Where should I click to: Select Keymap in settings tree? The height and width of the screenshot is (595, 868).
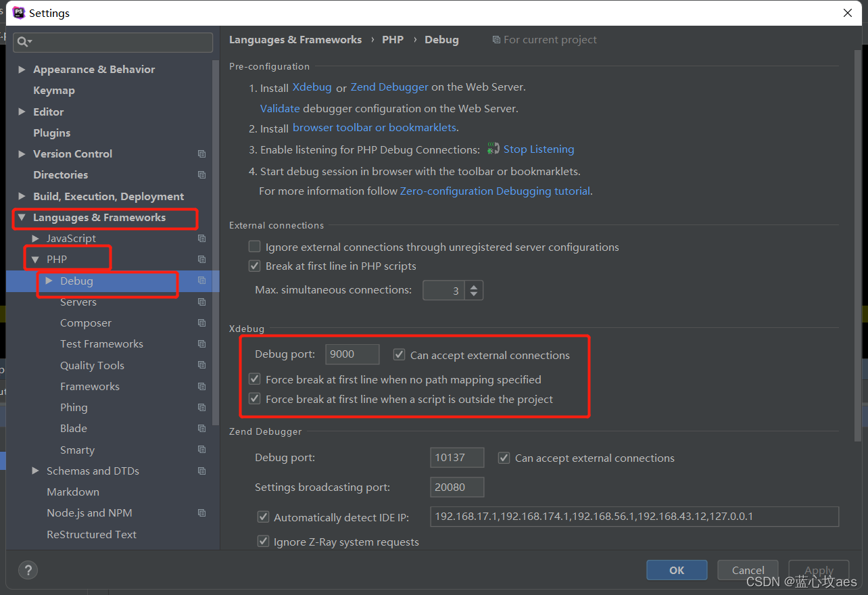pos(54,91)
